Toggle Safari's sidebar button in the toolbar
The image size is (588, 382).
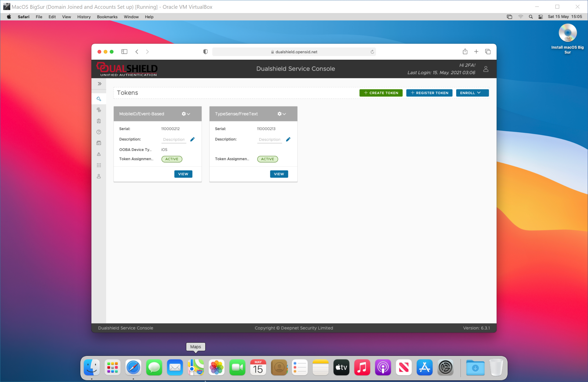point(124,52)
